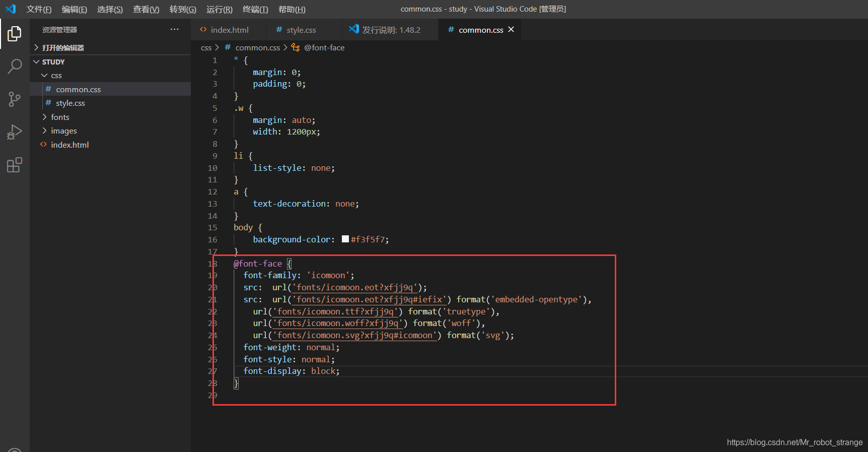
Task: Switch to the 发行说明: 1.48.2 tab
Action: tap(391, 30)
